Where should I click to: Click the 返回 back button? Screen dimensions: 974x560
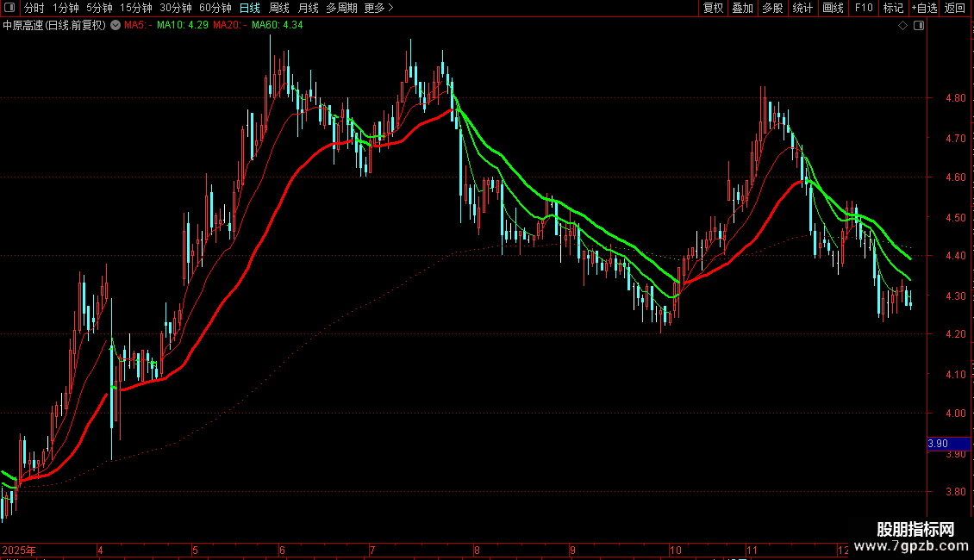[x=955, y=8]
